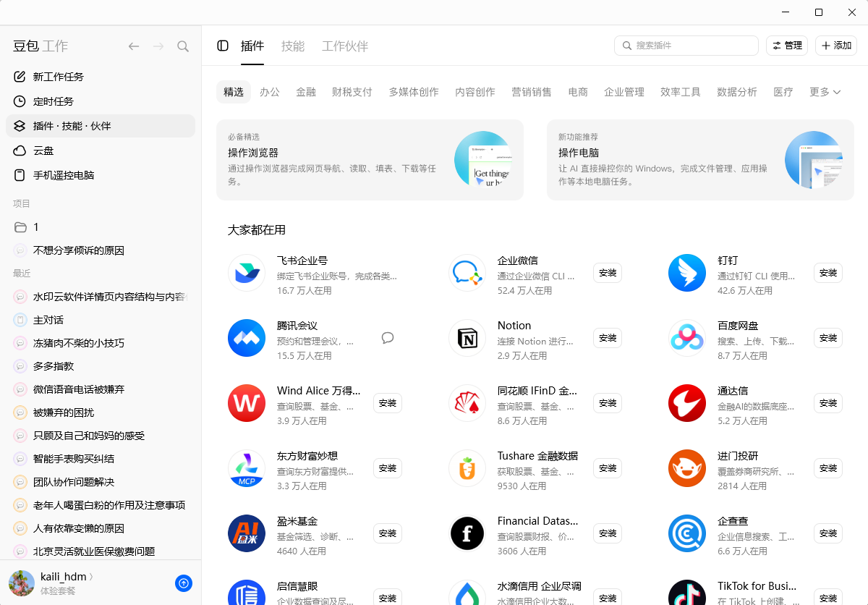Screen dimensions: 868x605
Task: Click the blue upgrade arrow icon beside kaili_hdm
Action: [184, 583]
